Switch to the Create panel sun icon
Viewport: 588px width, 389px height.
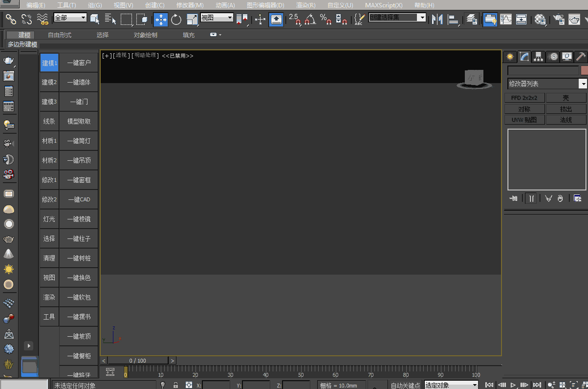point(510,57)
